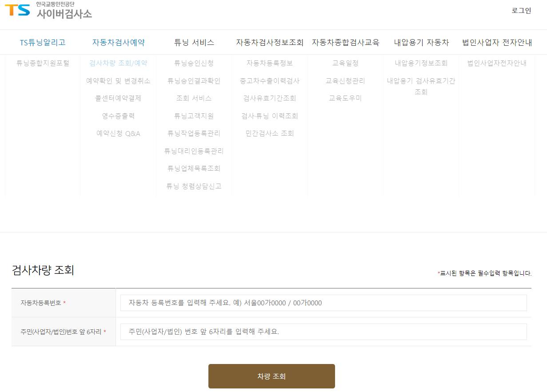Click the 예약신청 Q&A link
This screenshot has width=547, height=392.
[118, 133]
